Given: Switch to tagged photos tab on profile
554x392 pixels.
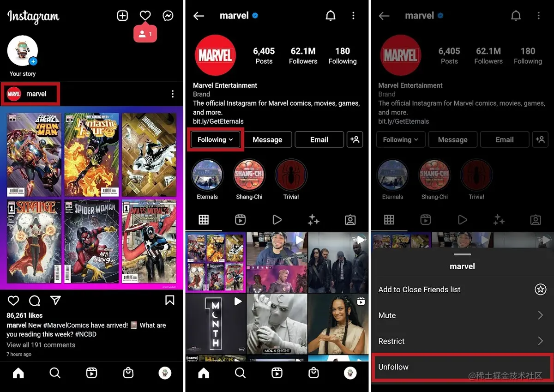Looking at the screenshot, I should point(350,220).
